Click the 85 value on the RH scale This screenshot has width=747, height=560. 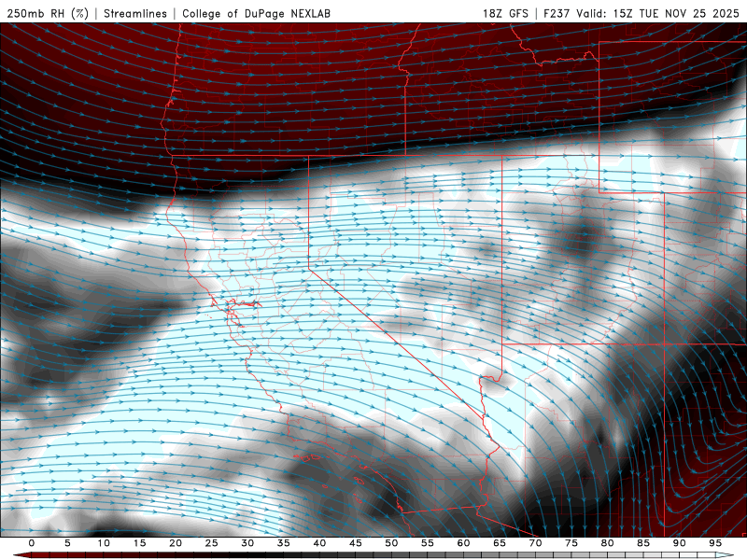(x=643, y=543)
